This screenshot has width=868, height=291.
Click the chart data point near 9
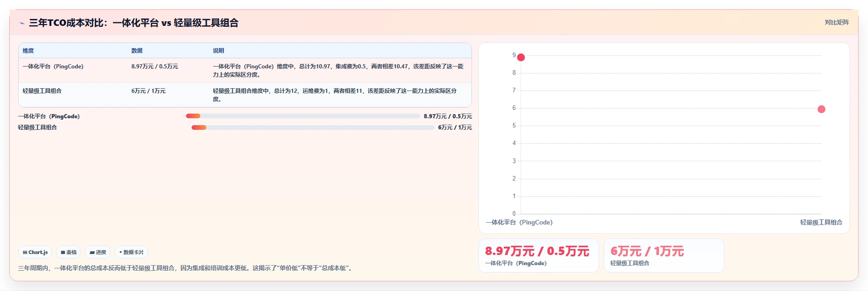[x=521, y=57]
